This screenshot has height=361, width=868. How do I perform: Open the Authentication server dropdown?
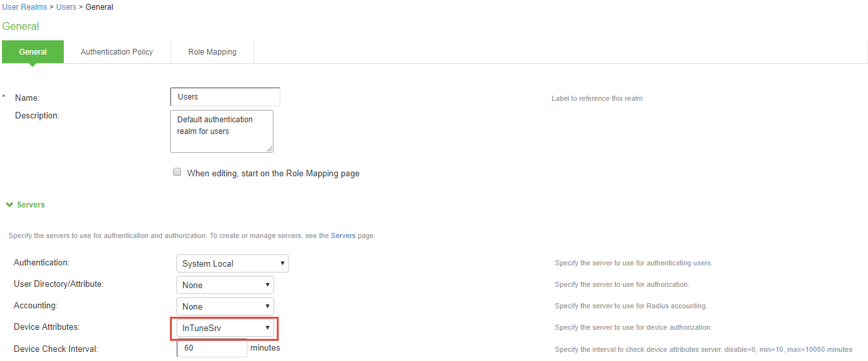[x=232, y=263]
